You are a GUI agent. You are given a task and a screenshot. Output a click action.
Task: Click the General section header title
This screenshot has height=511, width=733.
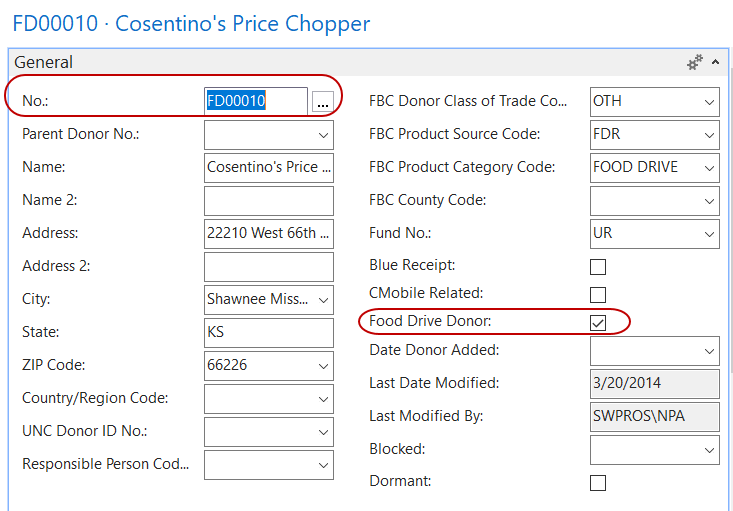click(x=44, y=62)
